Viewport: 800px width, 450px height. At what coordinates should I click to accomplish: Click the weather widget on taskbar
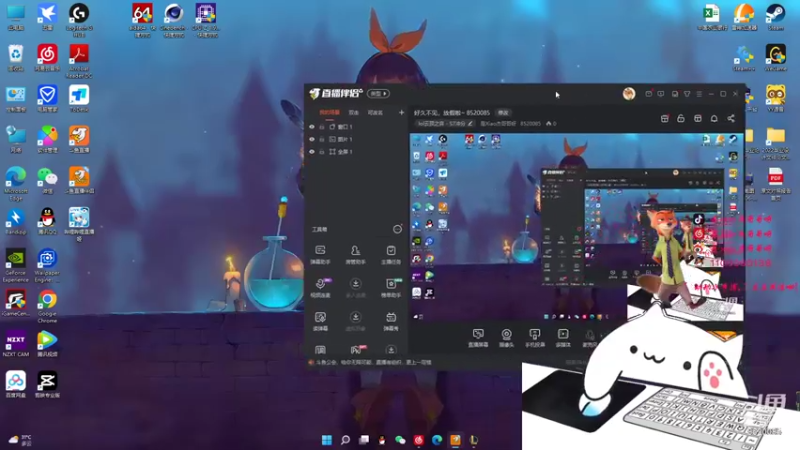point(20,440)
